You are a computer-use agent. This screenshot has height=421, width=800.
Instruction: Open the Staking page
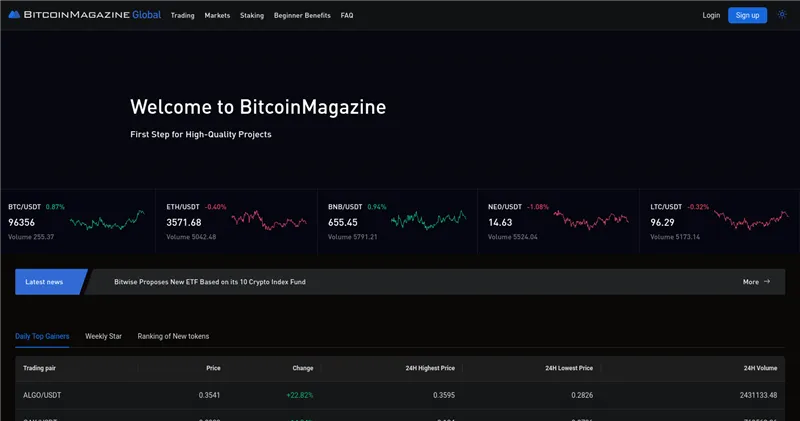tap(252, 15)
